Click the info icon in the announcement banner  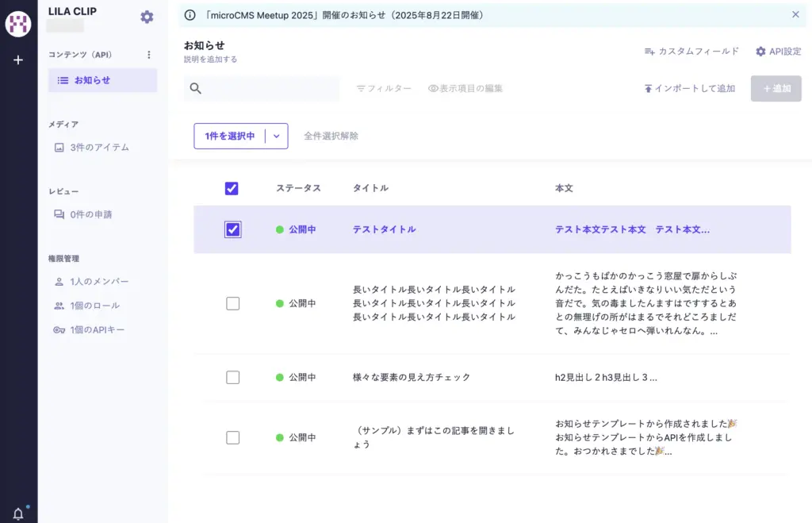click(190, 15)
